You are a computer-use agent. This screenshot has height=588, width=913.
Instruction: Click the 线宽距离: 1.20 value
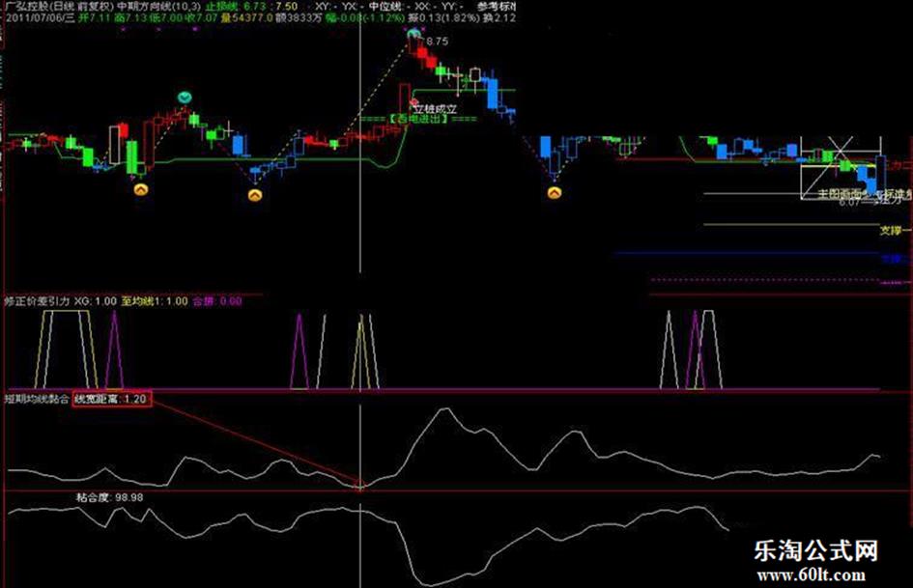[x=111, y=399]
